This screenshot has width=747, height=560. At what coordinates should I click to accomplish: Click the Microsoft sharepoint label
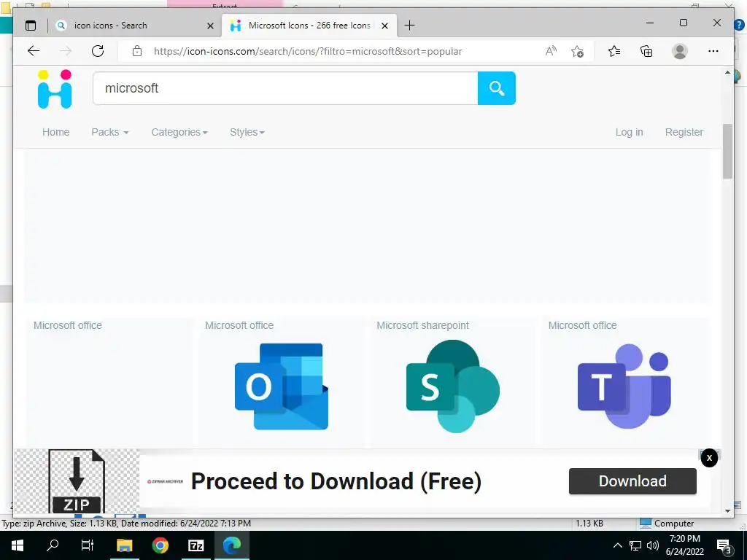422,325
